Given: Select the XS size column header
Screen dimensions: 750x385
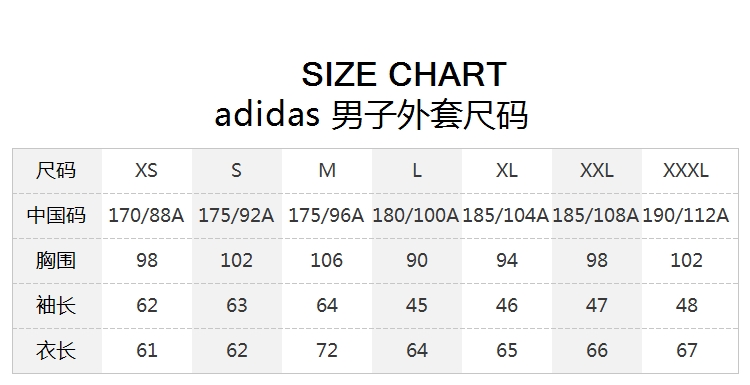Looking at the screenshot, I should pyautogui.click(x=146, y=170).
